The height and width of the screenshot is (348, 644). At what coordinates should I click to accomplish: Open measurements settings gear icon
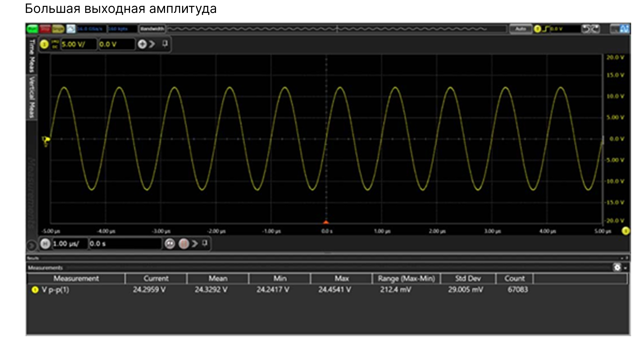617,267
